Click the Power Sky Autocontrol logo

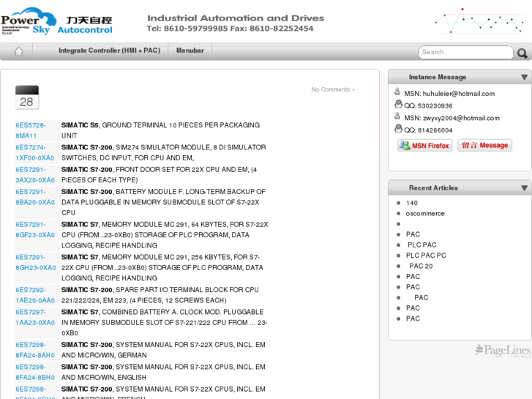tap(56, 21)
